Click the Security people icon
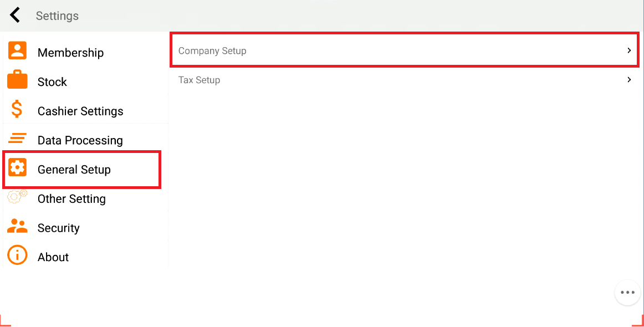The height and width of the screenshot is (327, 644). click(17, 226)
